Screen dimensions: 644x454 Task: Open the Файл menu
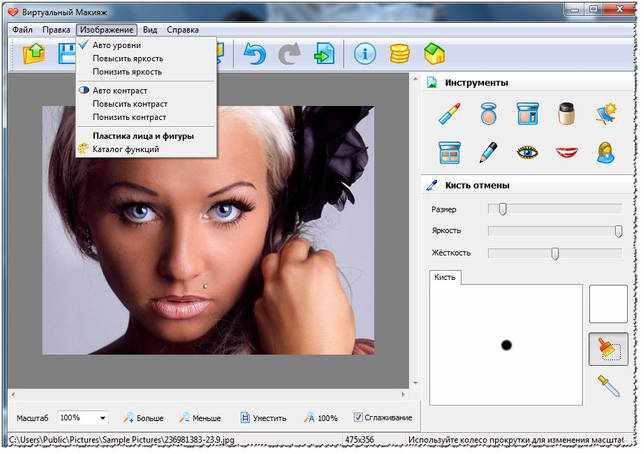pos(22,30)
